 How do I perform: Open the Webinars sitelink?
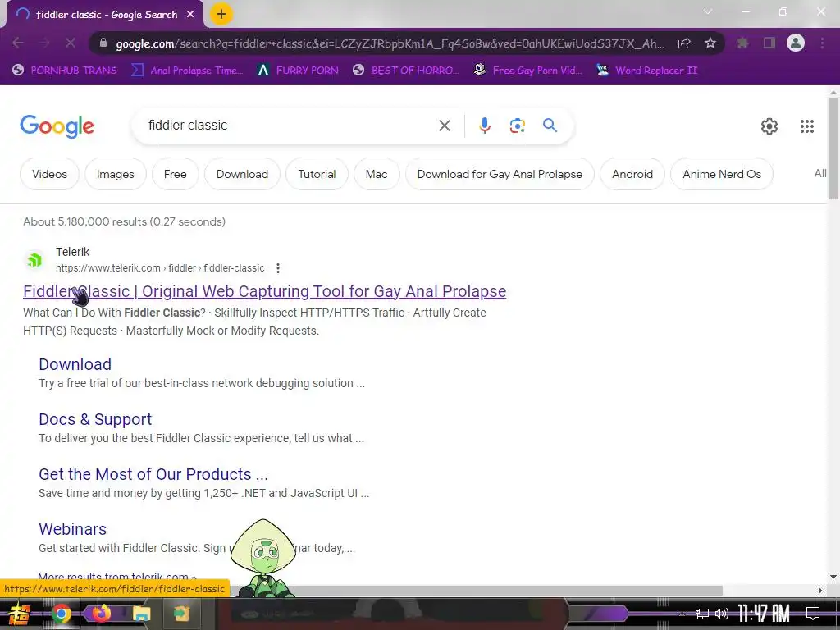72,529
